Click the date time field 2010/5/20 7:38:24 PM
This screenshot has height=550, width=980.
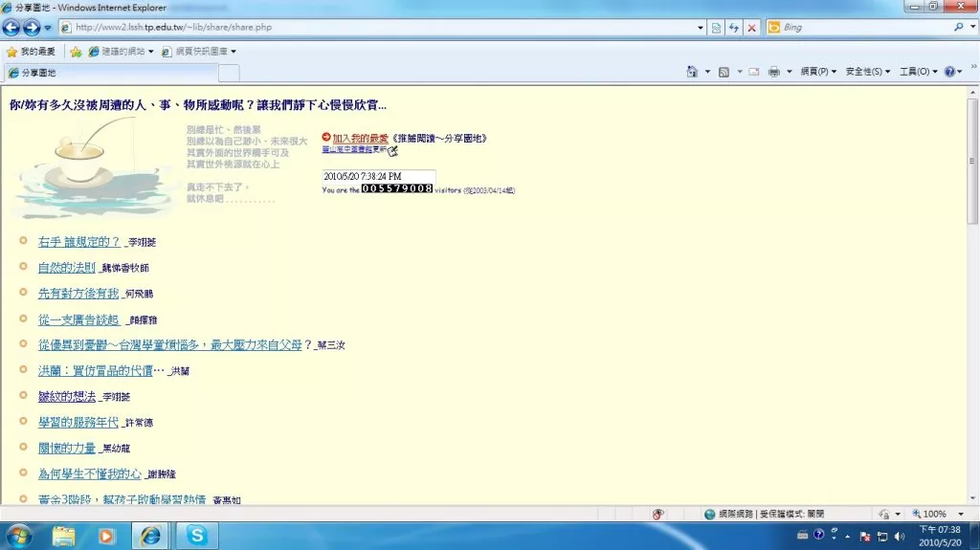click(378, 176)
